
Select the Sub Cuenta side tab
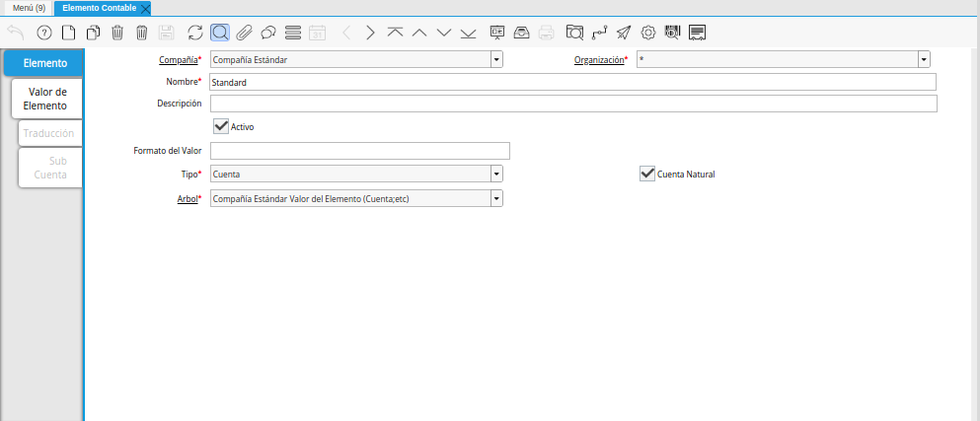click(50, 168)
